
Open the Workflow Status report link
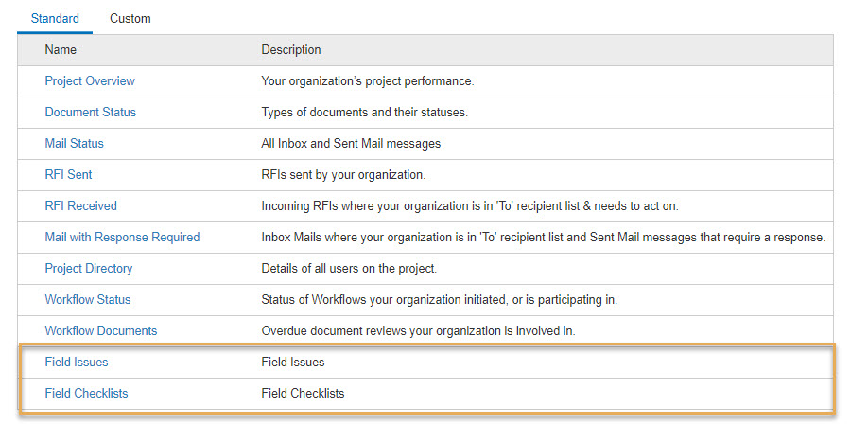click(88, 299)
